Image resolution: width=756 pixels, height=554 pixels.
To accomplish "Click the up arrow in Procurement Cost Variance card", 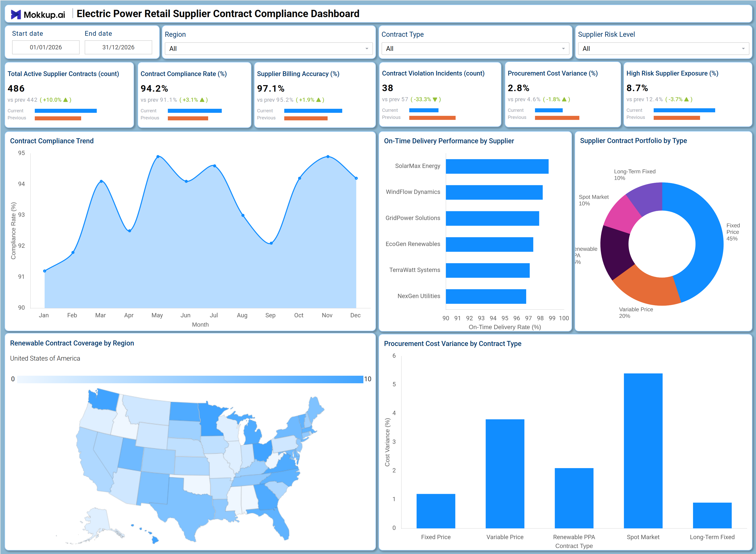I will (564, 100).
